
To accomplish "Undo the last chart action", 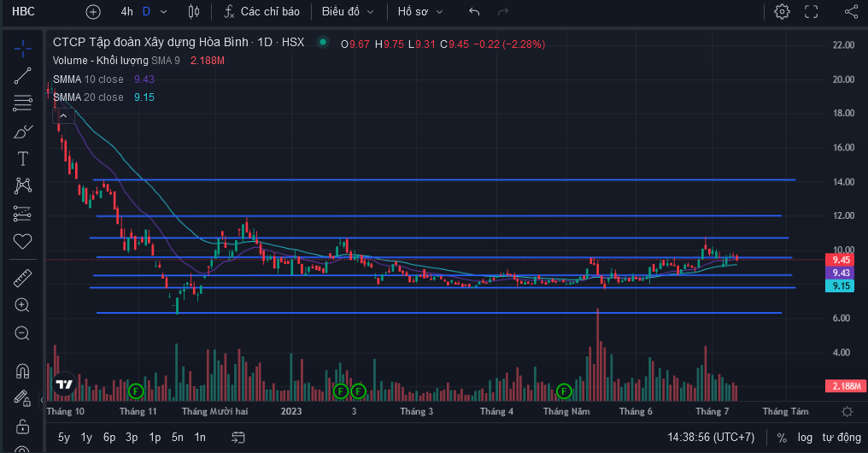I will point(474,12).
